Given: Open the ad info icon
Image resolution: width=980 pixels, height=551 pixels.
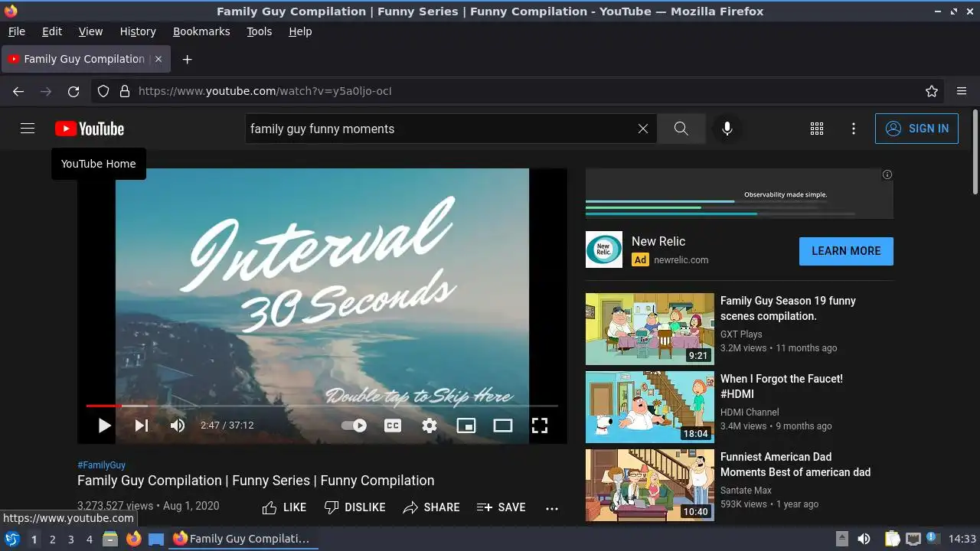Looking at the screenshot, I should tap(887, 174).
